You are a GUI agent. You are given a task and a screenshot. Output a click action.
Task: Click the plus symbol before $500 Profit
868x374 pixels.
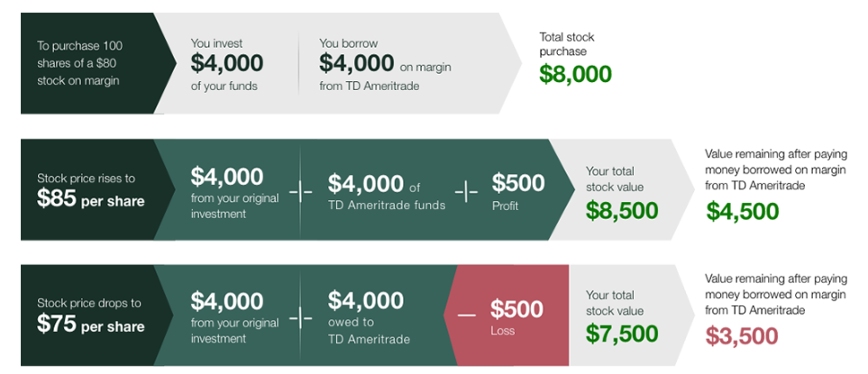click(467, 191)
